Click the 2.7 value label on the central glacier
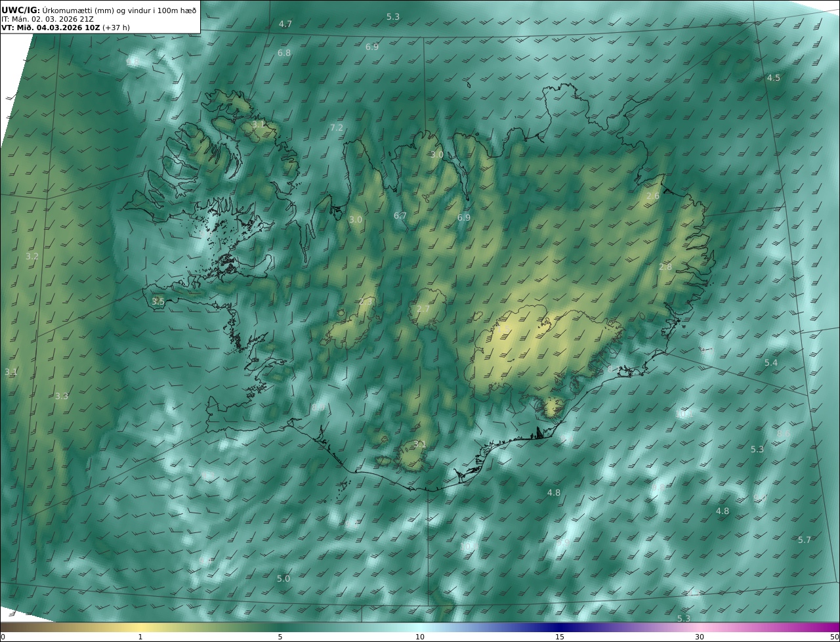 click(x=423, y=309)
